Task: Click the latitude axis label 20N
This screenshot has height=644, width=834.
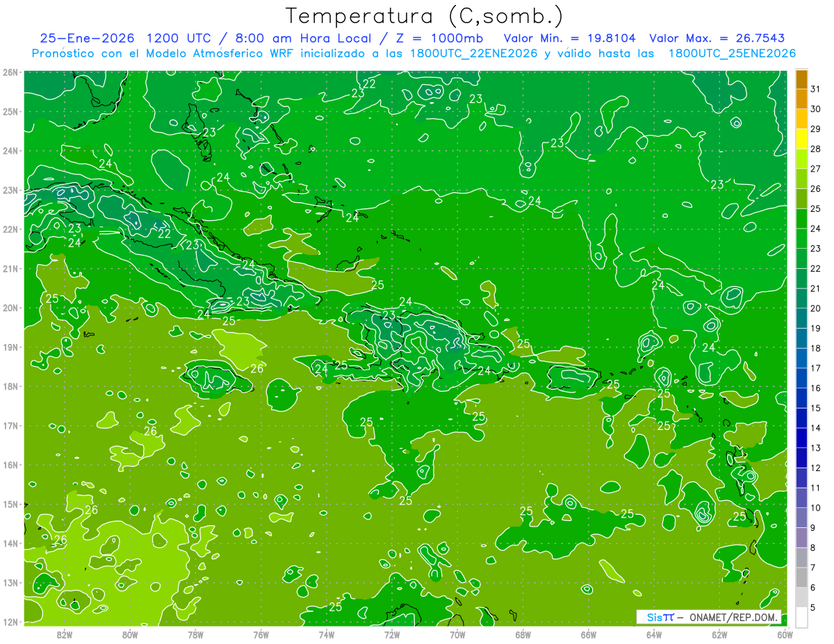Action: point(10,308)
